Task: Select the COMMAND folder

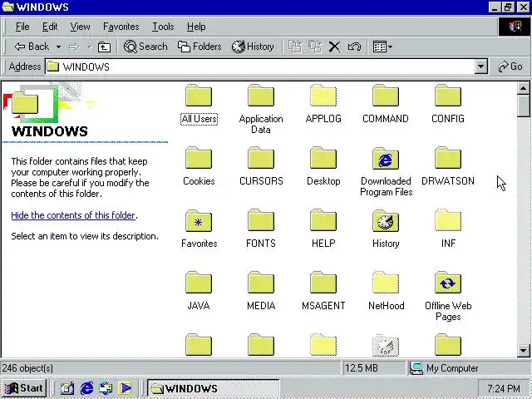Action: click(386, 104)
